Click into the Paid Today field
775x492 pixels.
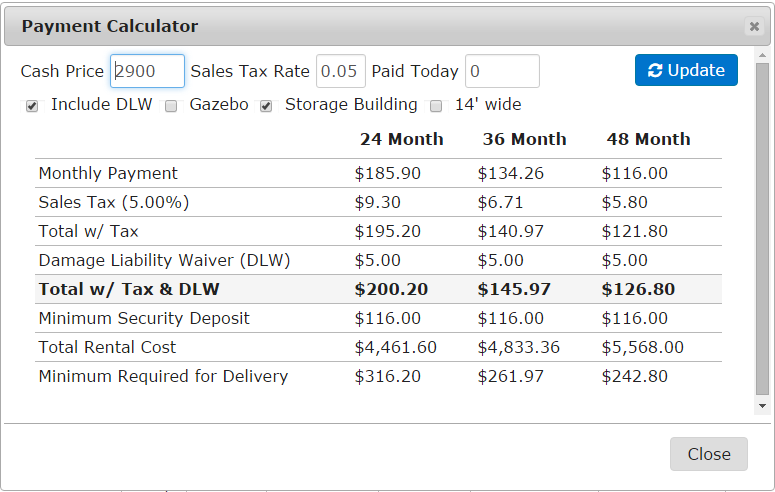(x=502, y=71)
